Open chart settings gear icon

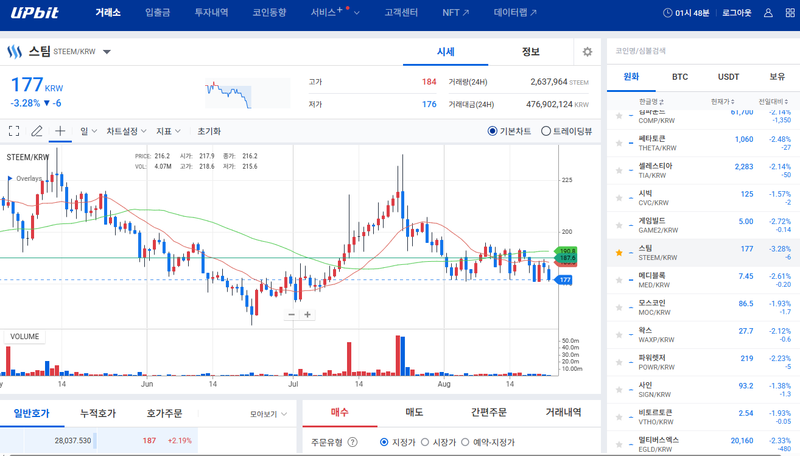[x=587, y=52]
